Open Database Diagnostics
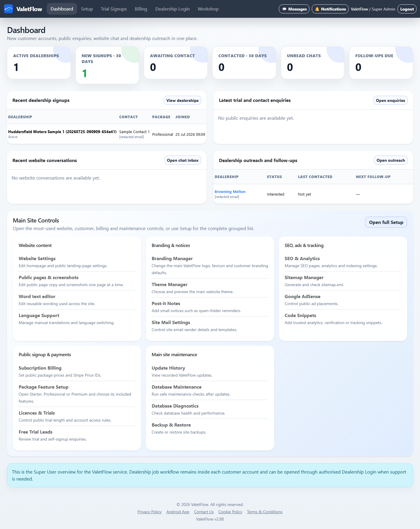The image size is (420, 529). (x=175, y=406)
